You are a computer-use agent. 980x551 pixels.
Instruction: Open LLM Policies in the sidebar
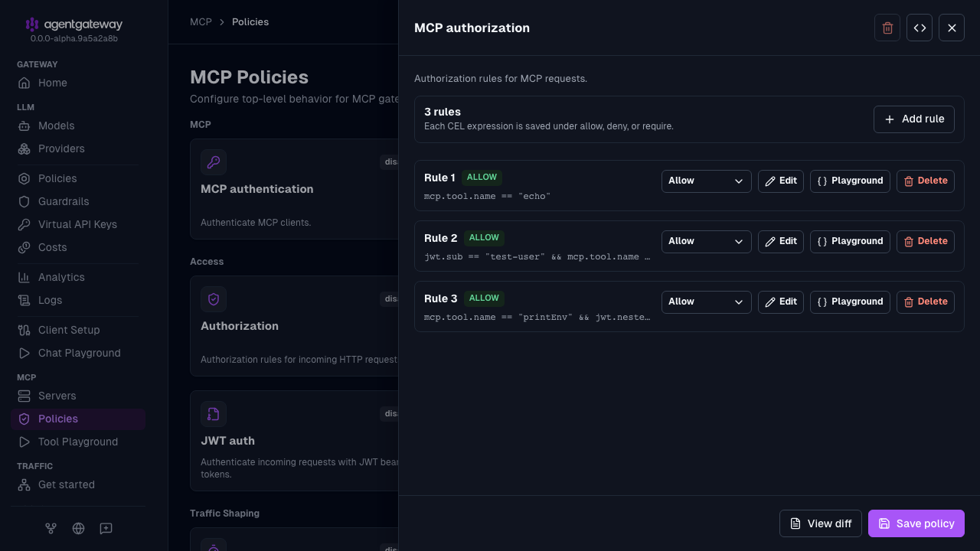click(78, 178)
